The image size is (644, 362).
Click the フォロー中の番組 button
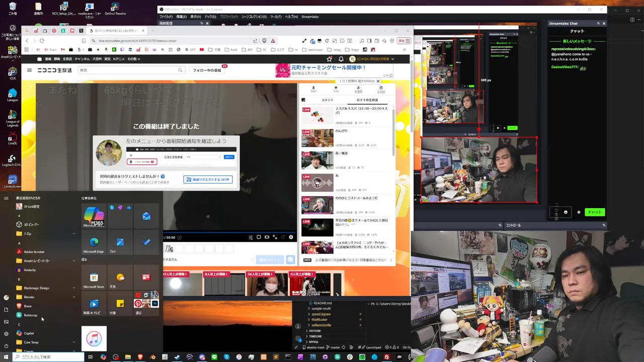click(x=207, y=70)
